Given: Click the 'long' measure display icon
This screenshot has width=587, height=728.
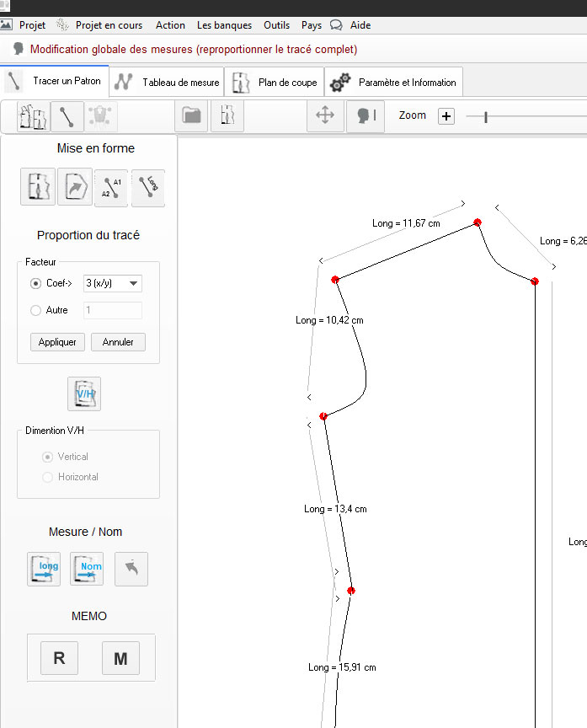Looking at the screenshot, I should point(44,569).
